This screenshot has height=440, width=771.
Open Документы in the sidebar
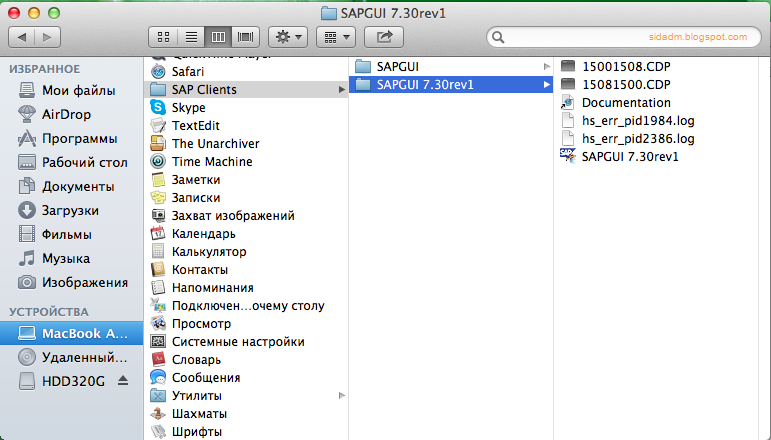[x=71, y=187]
